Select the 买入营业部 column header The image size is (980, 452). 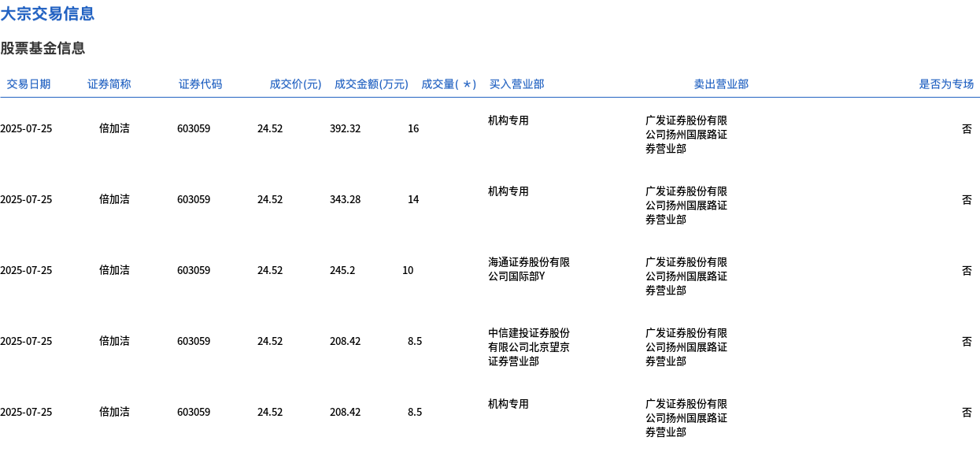[516, 84]
